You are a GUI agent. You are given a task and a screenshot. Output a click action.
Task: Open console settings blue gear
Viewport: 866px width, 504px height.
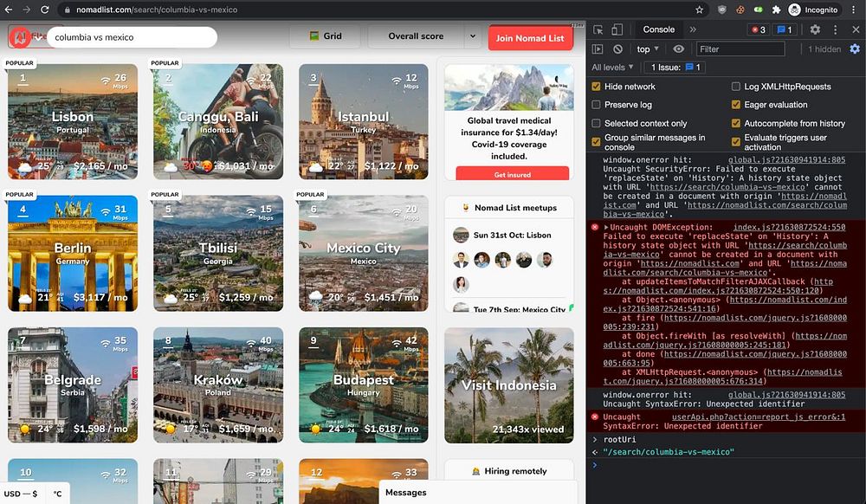pos(855,49)
